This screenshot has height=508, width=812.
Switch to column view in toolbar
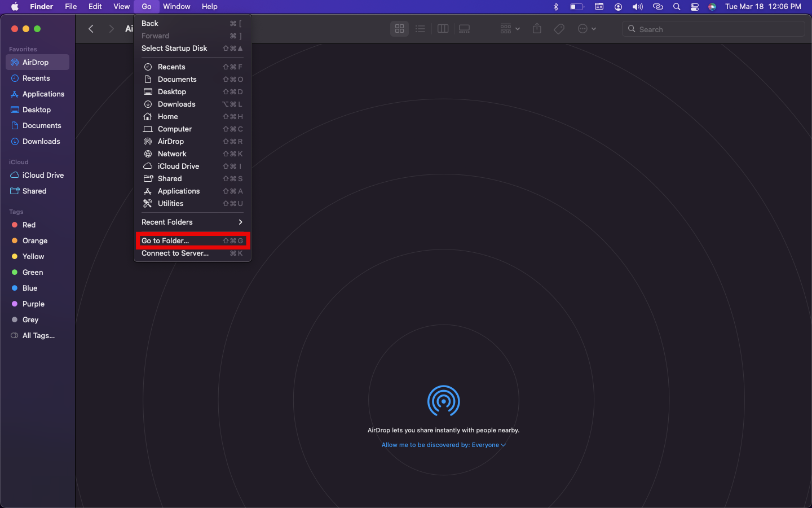[443, 29]
